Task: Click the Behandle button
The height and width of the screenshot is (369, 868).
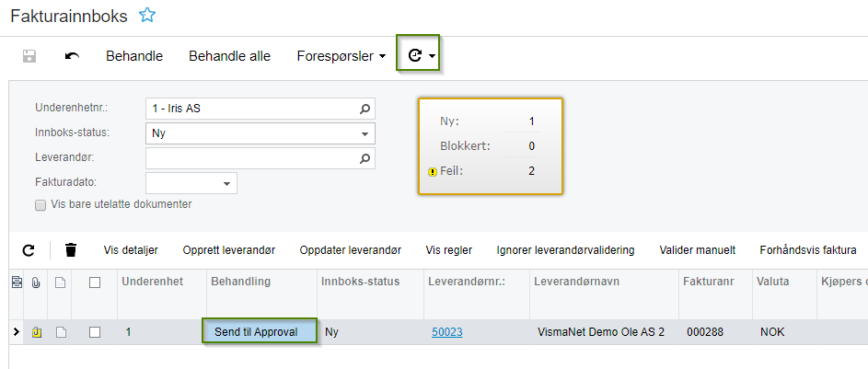Action: pos(134,56)
